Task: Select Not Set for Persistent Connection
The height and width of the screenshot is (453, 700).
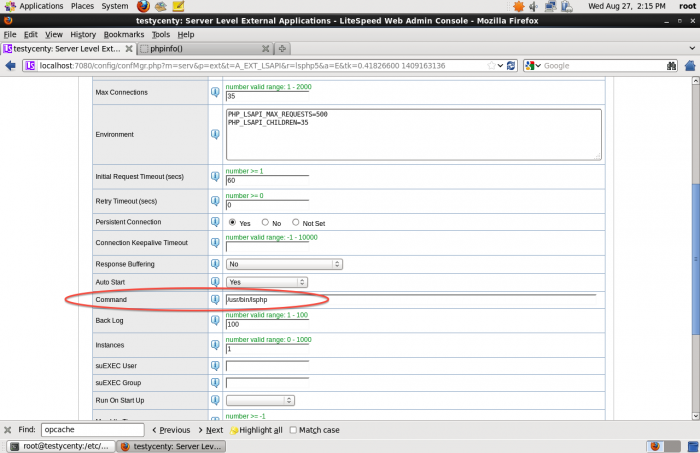Action: (x=296, y=222)
